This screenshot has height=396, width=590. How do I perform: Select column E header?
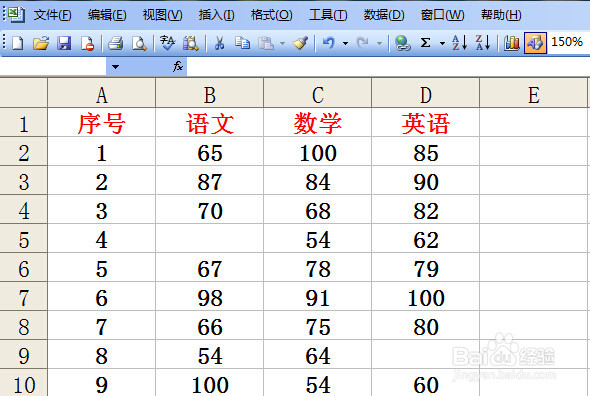click(x=534, y=93)
